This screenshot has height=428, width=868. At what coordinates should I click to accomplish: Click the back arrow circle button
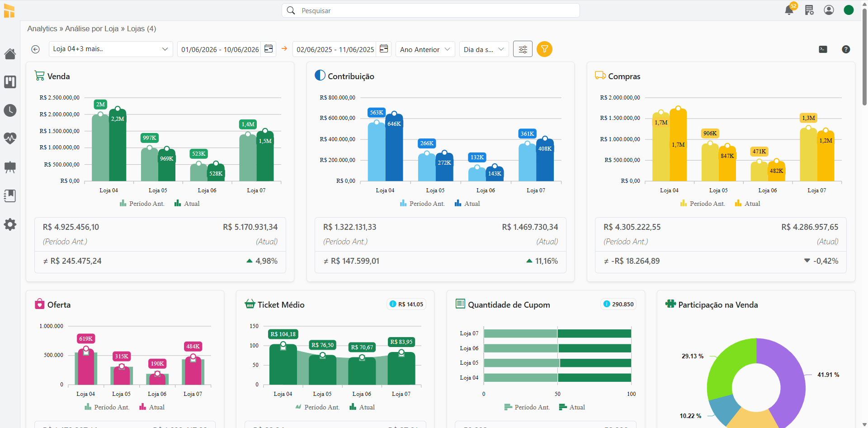35,49
